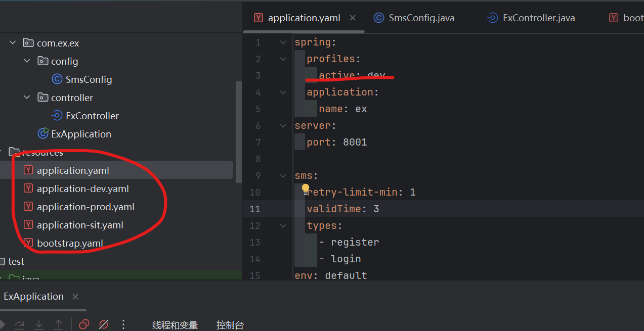
Task: Collapse the controller package in project tree
Action: [26, 97]
